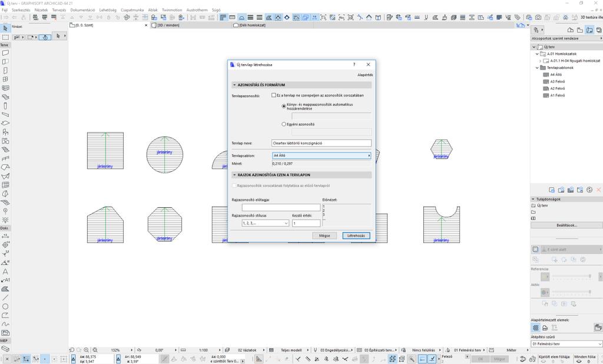Select the 'Egyéni azonosító' radio button
Screen dimensions: 603x364
[x=284, y=124]
